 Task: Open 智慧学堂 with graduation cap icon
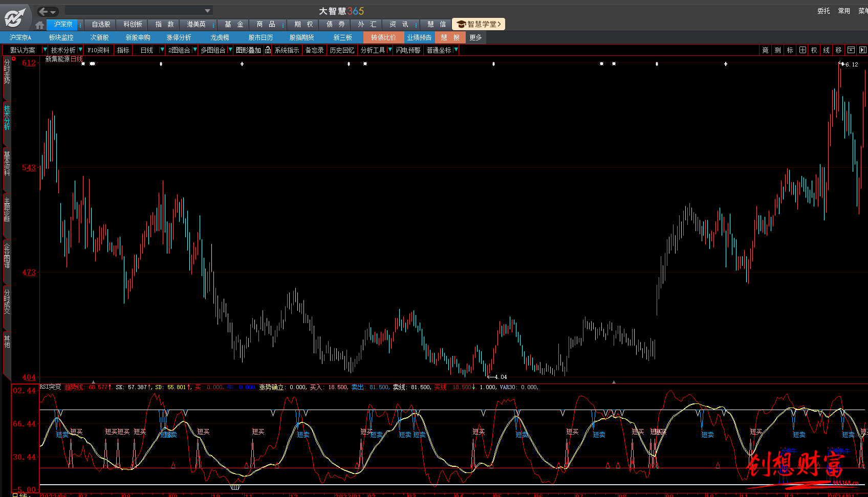pyautogui.click(x=479, y=24)
